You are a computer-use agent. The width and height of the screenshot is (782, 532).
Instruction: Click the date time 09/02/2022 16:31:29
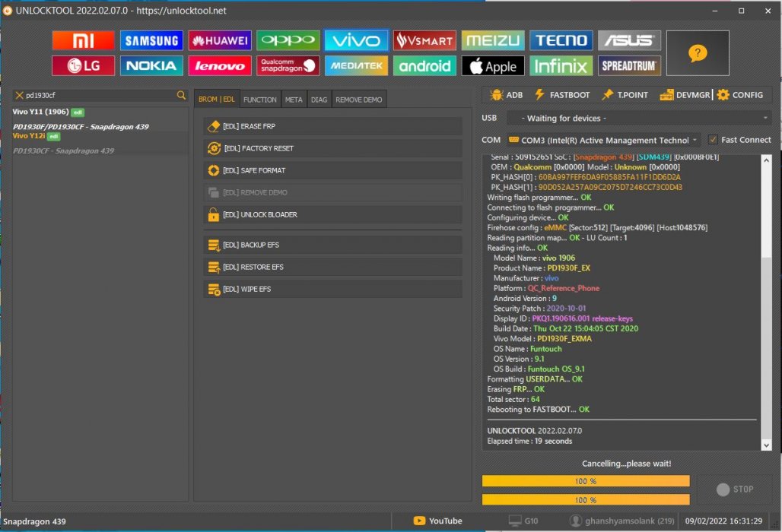point(723,521)
